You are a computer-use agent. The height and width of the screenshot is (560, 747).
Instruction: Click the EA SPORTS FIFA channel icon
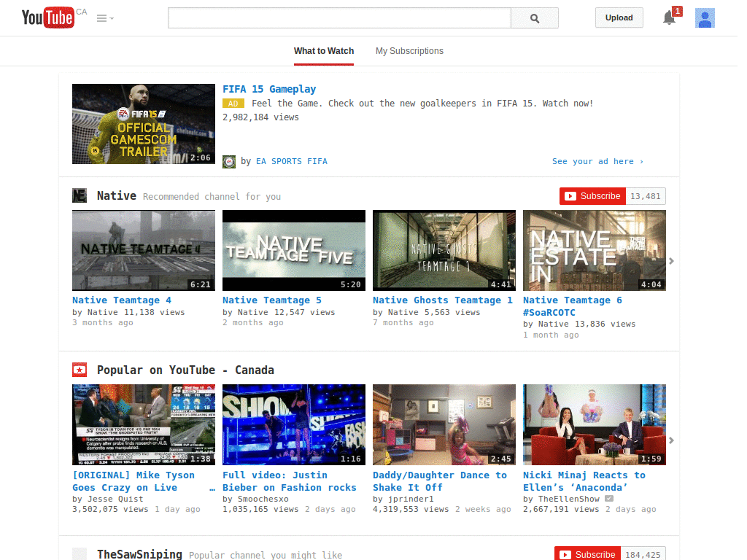229,161
